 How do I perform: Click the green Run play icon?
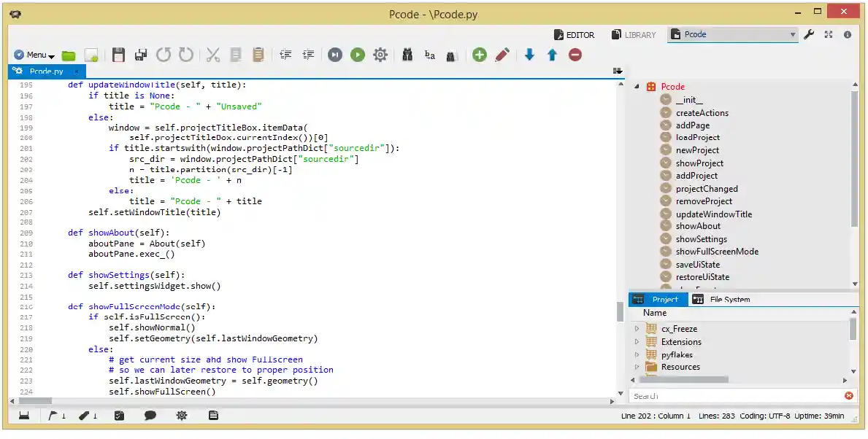[x=357, y=55]
